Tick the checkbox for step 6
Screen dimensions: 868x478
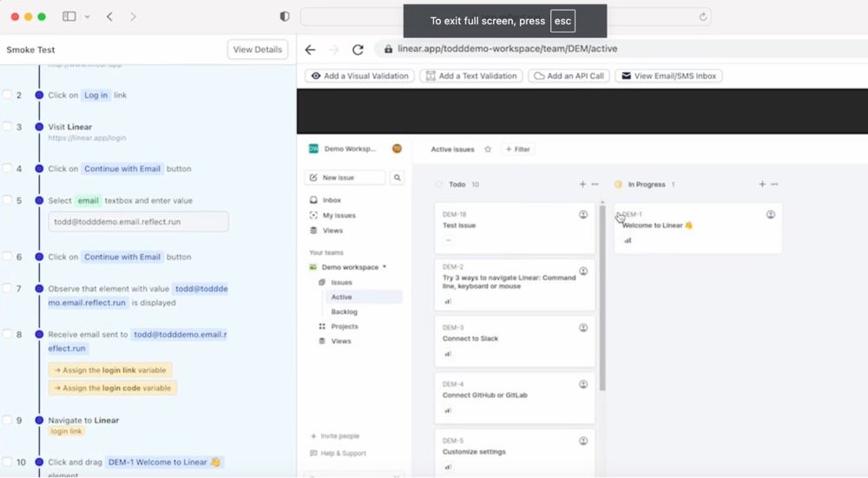[7, 256]
